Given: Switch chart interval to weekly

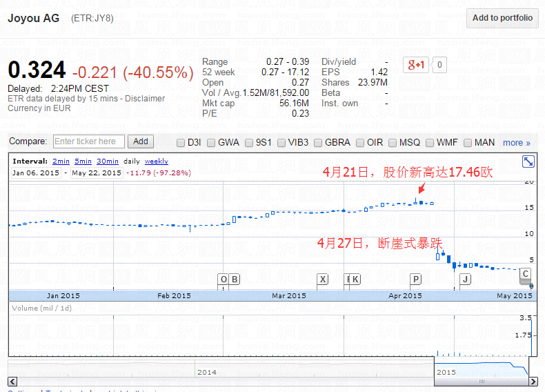Looking at the screenshot, I should (x=157, y=161).
